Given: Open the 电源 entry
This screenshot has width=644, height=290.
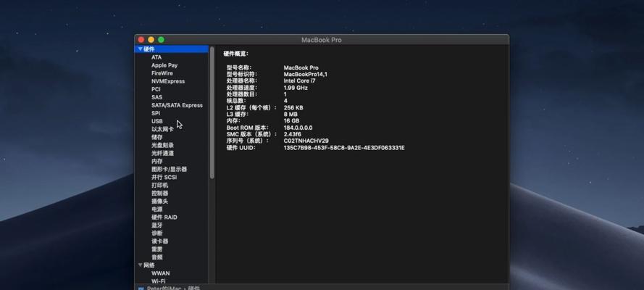Looking at the screenshot, I should click(157, 210).
